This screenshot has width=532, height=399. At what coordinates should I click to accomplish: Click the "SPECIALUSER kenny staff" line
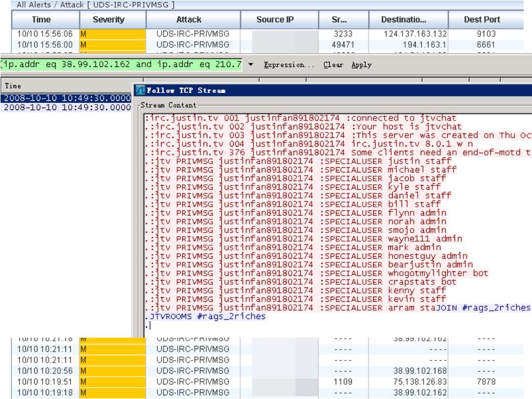click(x=295, y=291)
